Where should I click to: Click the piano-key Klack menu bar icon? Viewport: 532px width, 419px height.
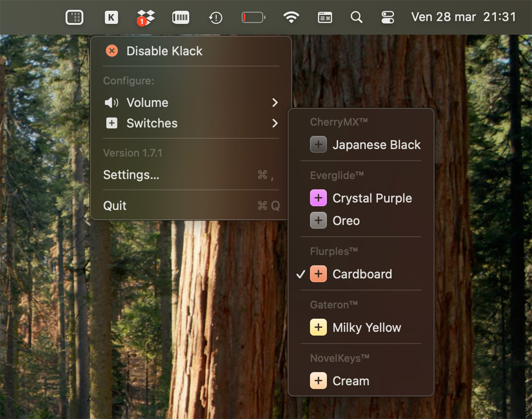point(180,17)
